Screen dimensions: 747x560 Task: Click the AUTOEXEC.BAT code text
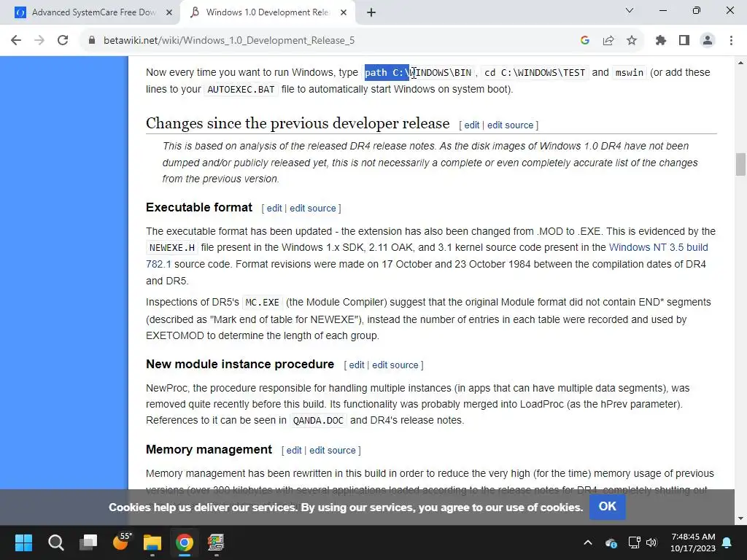241,89
